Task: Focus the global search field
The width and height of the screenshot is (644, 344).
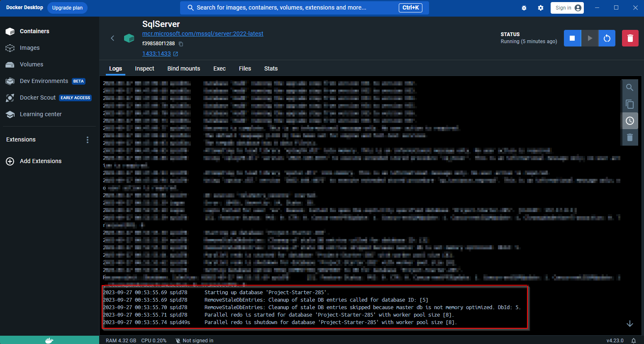Action: [x=305, y=8]
